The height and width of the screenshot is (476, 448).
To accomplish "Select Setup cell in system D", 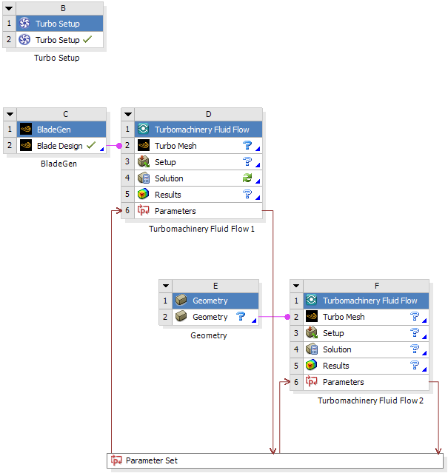I will point(198,162).
